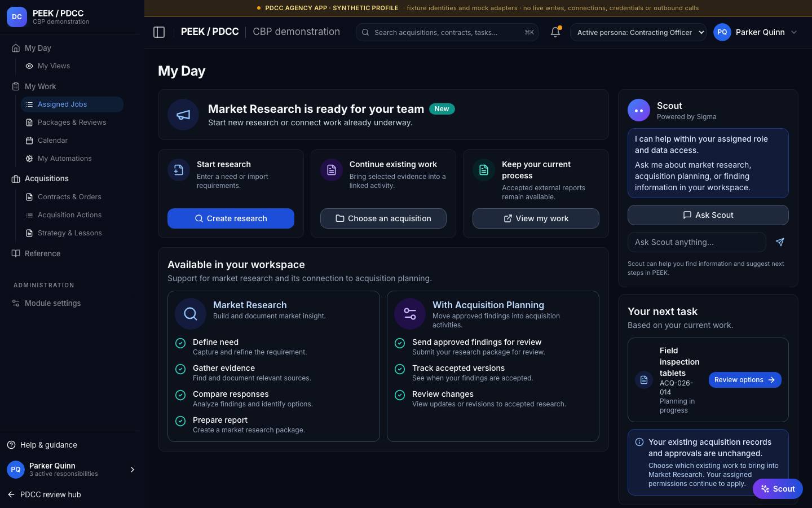Click Review options for Field inspection tablets
Screen dimensions: 812x508
tap(745, 380)
